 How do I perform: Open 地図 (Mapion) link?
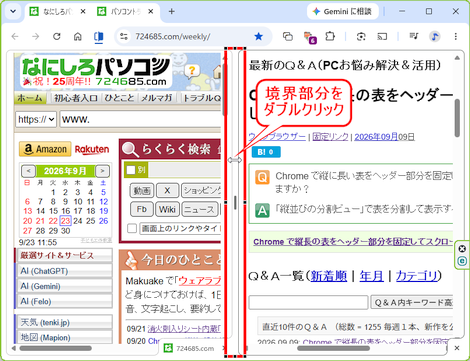[65, 337]
